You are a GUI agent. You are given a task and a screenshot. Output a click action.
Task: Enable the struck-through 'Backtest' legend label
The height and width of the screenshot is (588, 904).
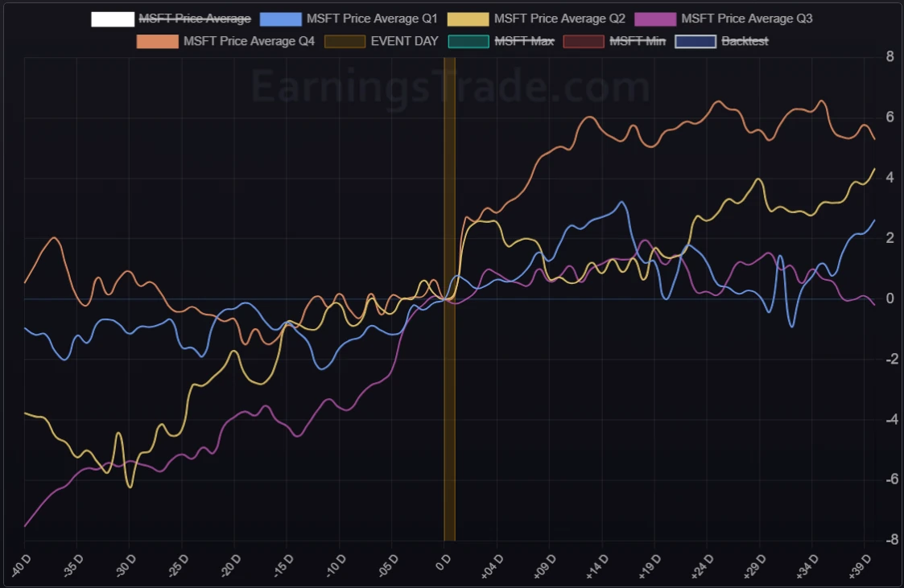[745, 40]
